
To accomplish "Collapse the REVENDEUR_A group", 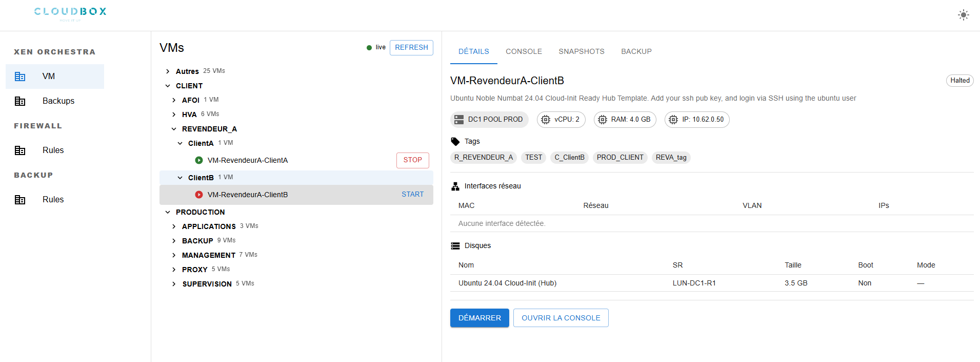I will click(174, 129).
